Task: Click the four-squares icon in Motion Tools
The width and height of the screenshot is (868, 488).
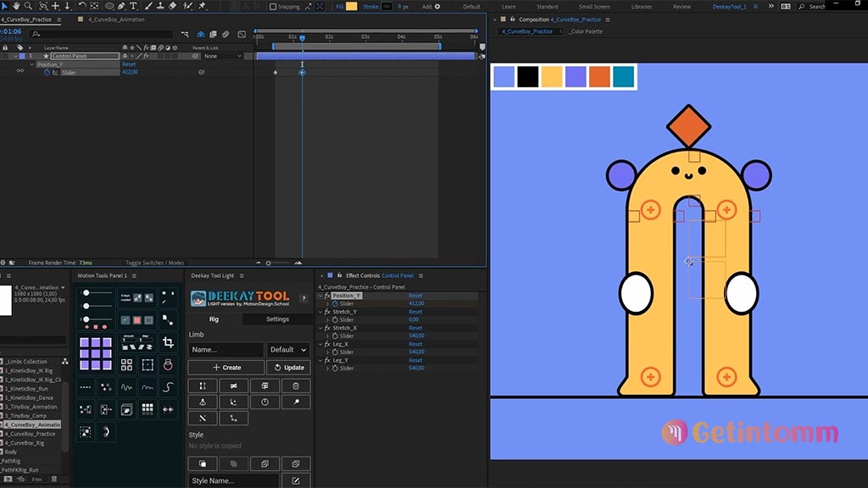Action: (127, 364)
